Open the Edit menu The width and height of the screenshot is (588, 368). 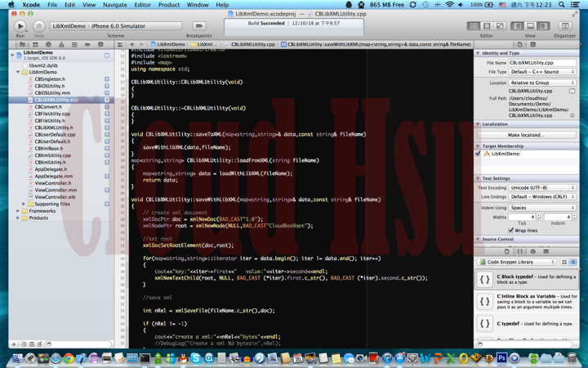click(69, 5)
